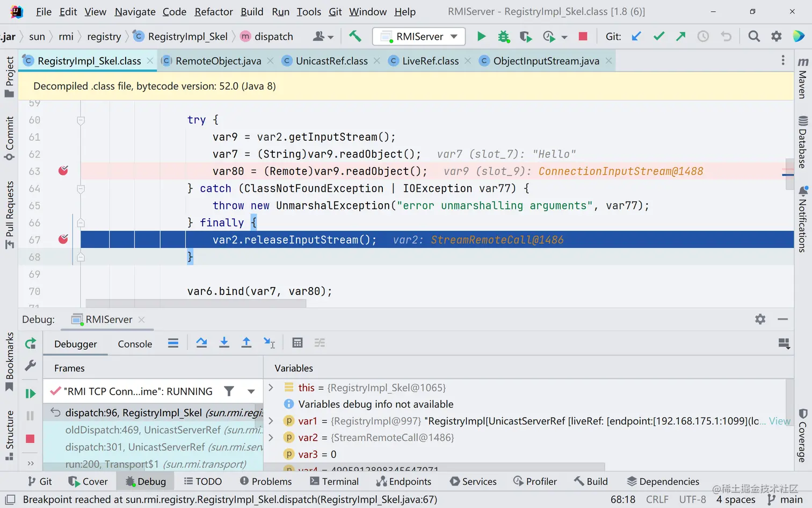812x508 pixels.
Task: Open the thread selector dropdown arrow
Action: point(251,391)
